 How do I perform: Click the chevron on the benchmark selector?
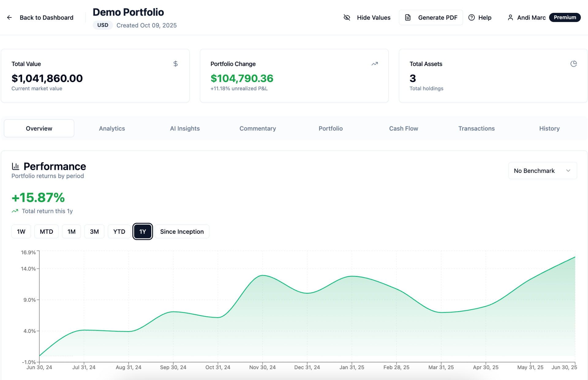click(x=568, y=170)
